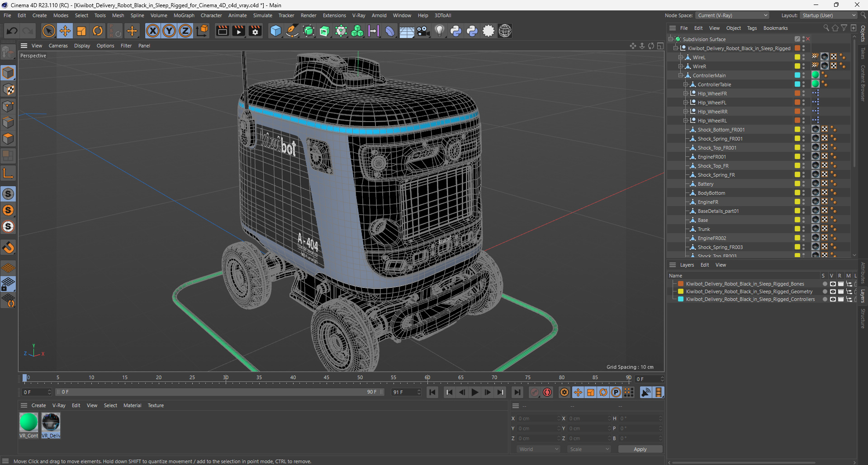Viewport: 868px width, 465px height.
Task: Open the MoGraph menu
Action: click(x=184, y=15)
